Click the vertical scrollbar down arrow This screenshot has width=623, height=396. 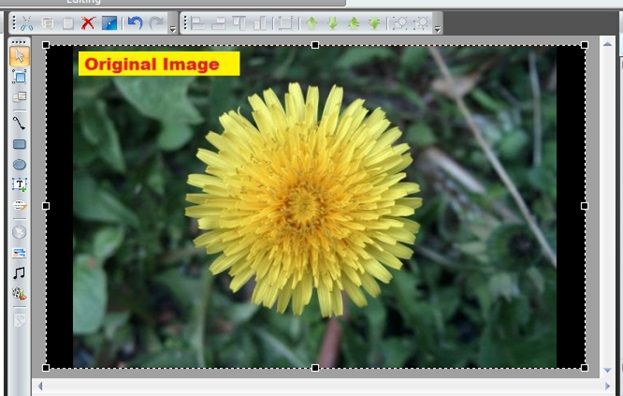(607, 370)
